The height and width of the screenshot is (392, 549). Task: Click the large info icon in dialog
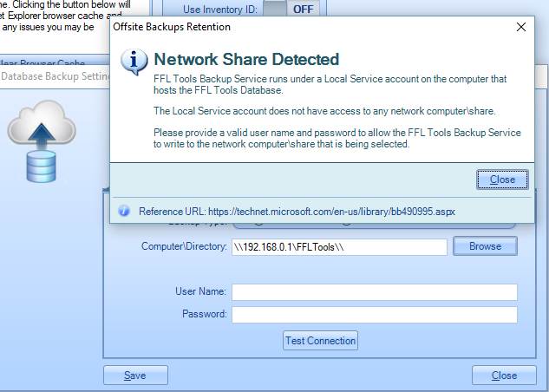[x=133, y=62]
